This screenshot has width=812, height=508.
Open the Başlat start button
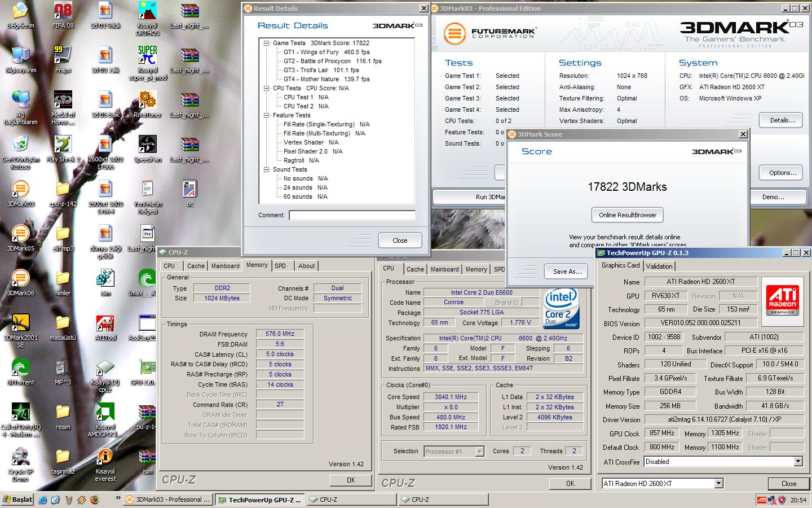(17, 500)
